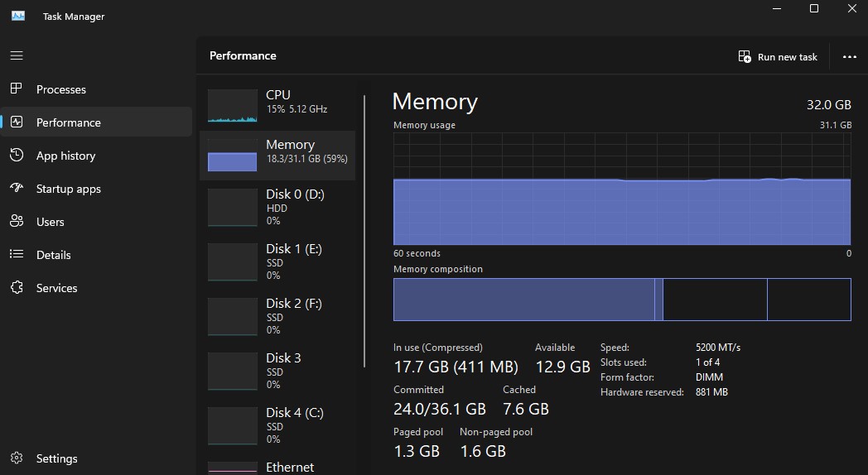Screen dimensions: 868x475
Task: Click the Task Manager app icon
Action: [x=18, y=16]
